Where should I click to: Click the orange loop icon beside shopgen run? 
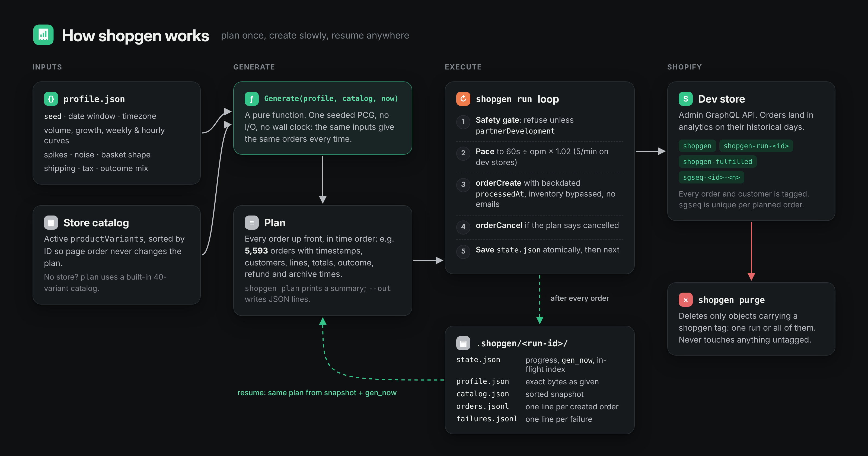pyautogui.click(x=463, y=99)
